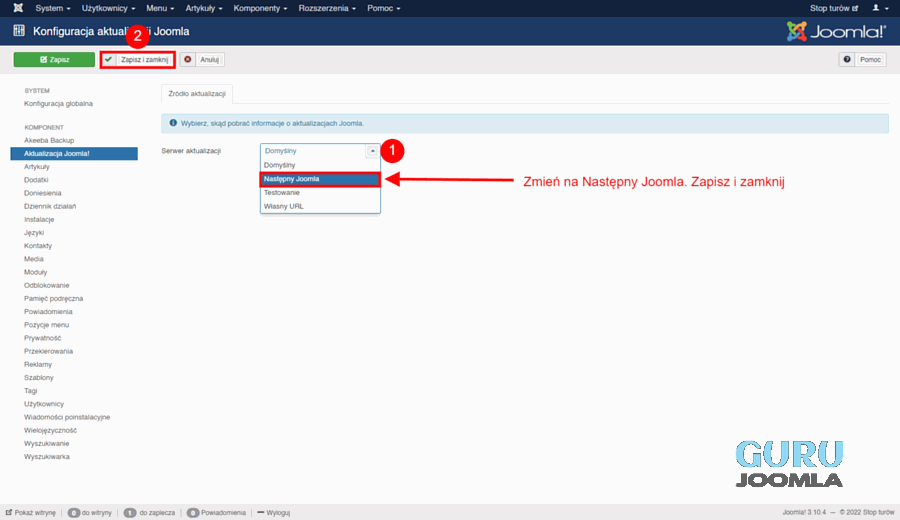900x520 pixels.
Task: Click the Anuluj red cancel icon
Action: [x=188, y=59]
